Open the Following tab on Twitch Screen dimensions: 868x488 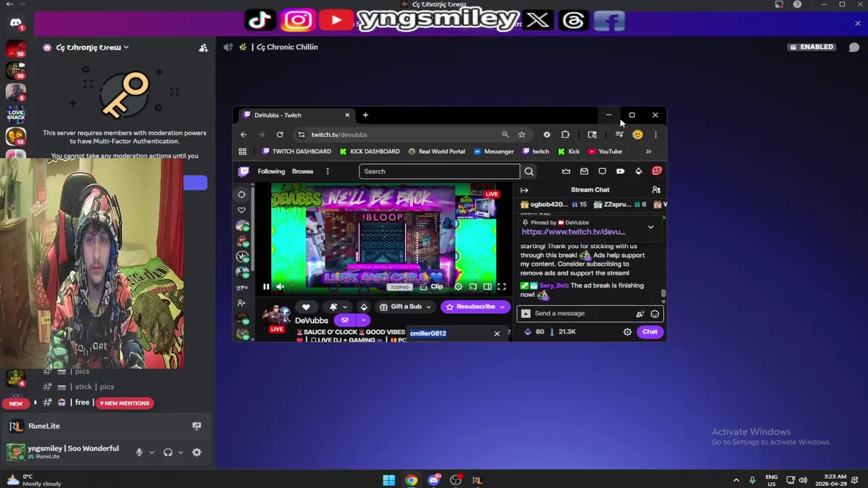click(x=271, y=171)
